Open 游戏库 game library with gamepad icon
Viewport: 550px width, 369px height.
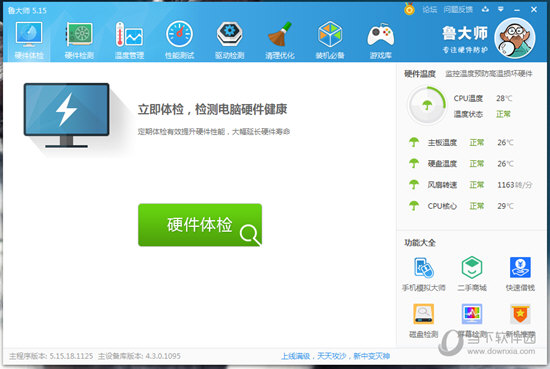tap(381, 40)
